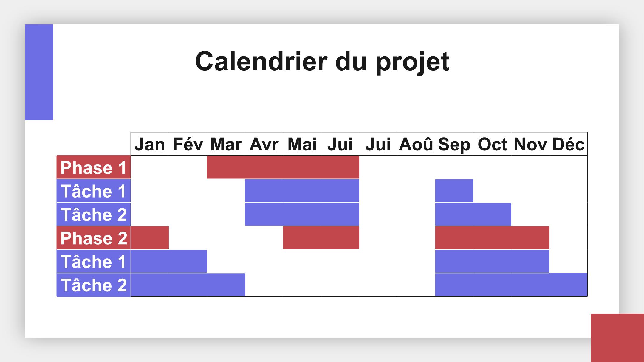Click the Aoû month header
This screenshot has width=644, height=362.
pos(416,144)
